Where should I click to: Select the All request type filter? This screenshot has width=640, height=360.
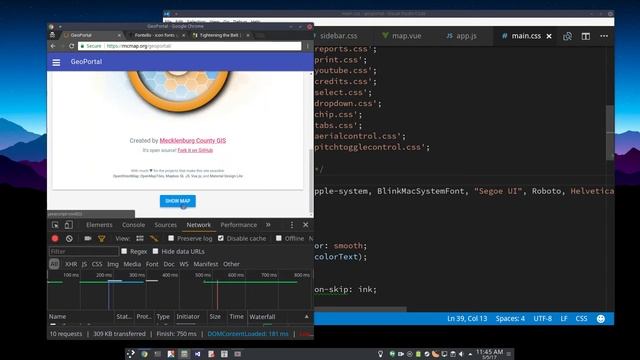[x=54, y=264]
